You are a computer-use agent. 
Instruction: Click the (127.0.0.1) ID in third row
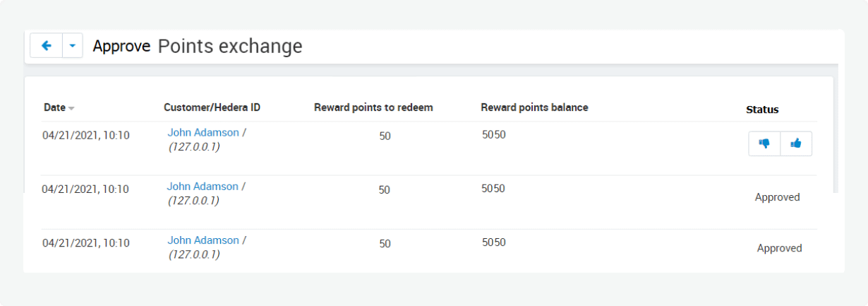[194, 254]
